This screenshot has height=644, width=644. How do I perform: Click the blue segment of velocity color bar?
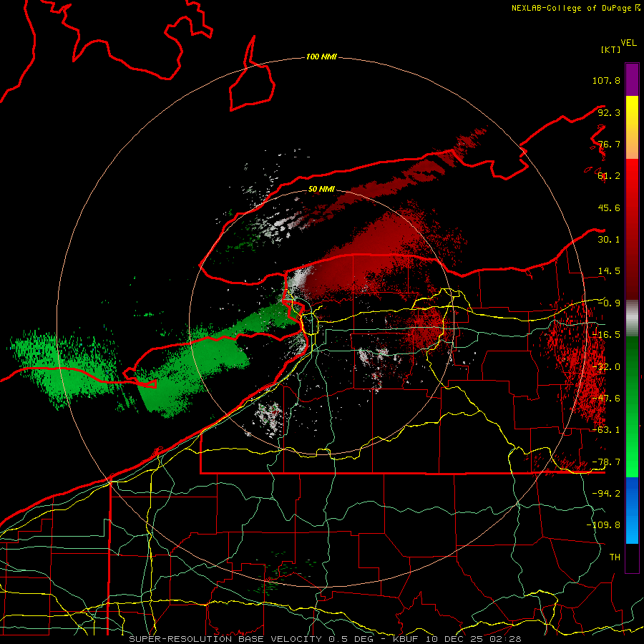click(x=632, y=510)
